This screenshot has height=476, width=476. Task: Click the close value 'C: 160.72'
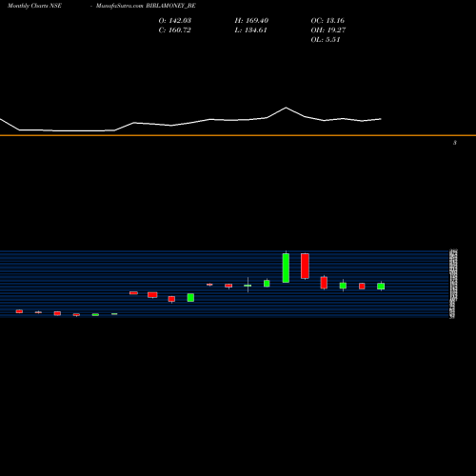174,30
